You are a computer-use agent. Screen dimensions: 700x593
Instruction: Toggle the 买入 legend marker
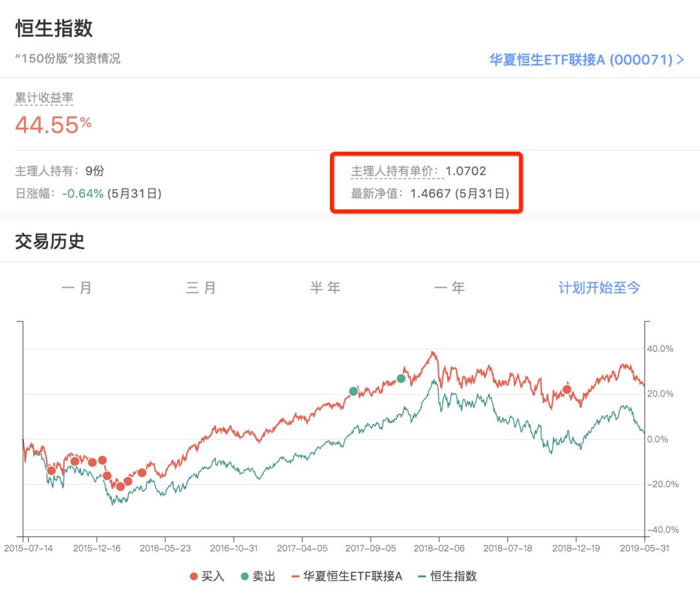[207, 576]
